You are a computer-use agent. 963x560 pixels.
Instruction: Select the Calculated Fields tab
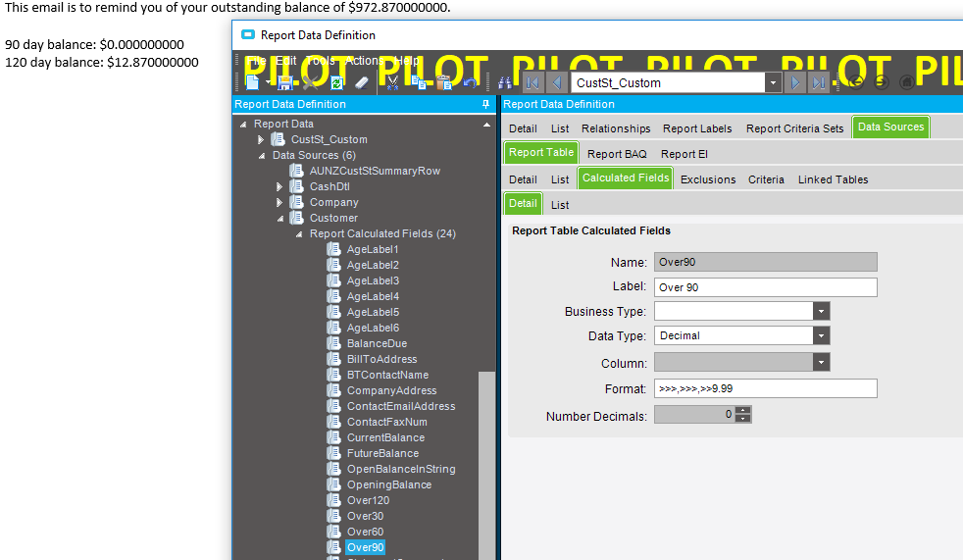pos(626,178)
